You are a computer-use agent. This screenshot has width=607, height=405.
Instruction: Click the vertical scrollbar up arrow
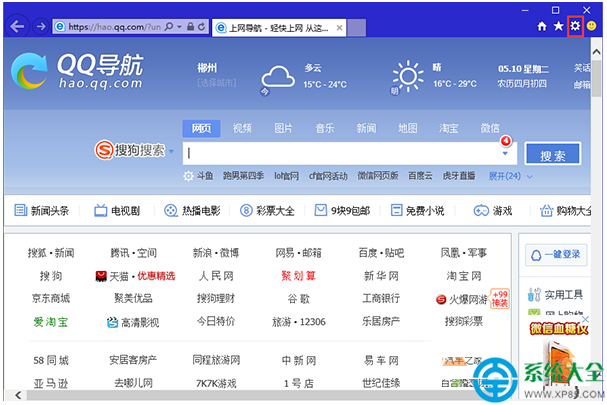(x=596, y=51)
